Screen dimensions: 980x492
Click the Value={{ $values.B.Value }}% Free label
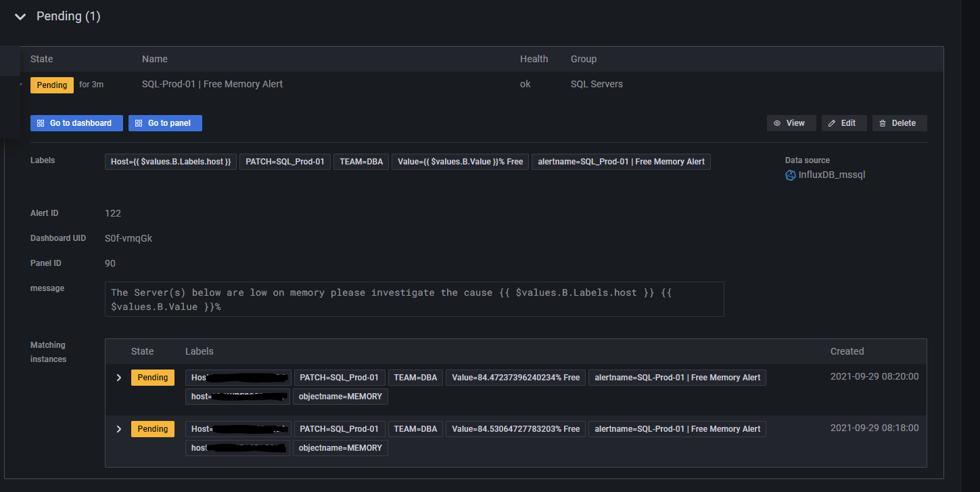[460, 162]
